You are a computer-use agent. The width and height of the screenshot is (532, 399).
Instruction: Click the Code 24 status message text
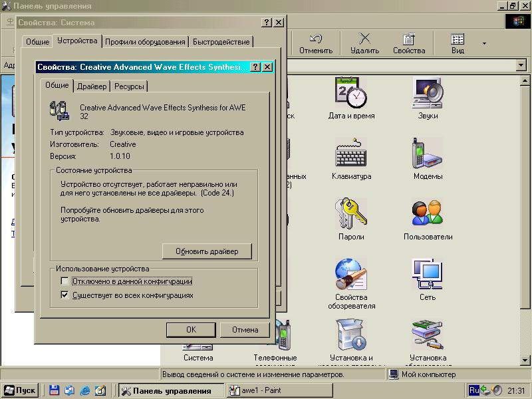(x=148, y=189)
